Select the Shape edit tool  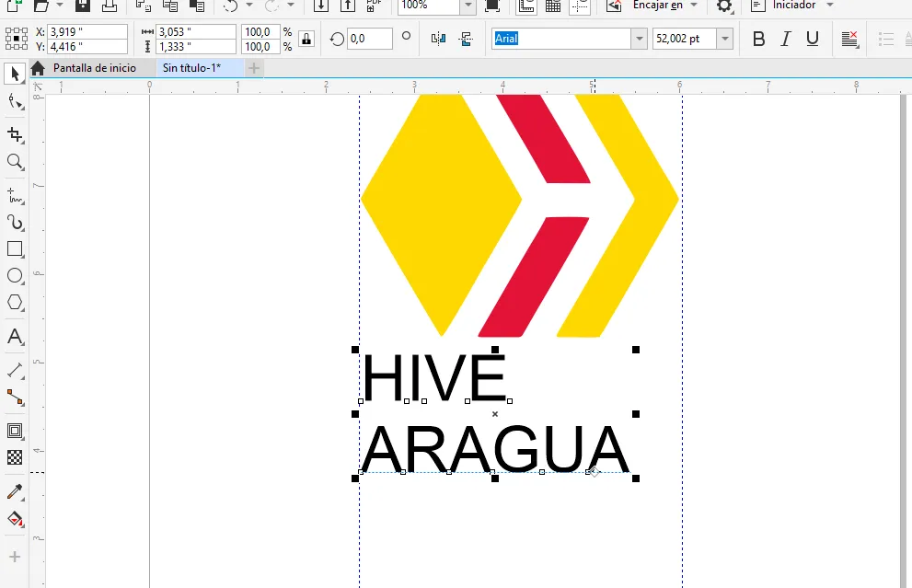[x=15, y=102]
